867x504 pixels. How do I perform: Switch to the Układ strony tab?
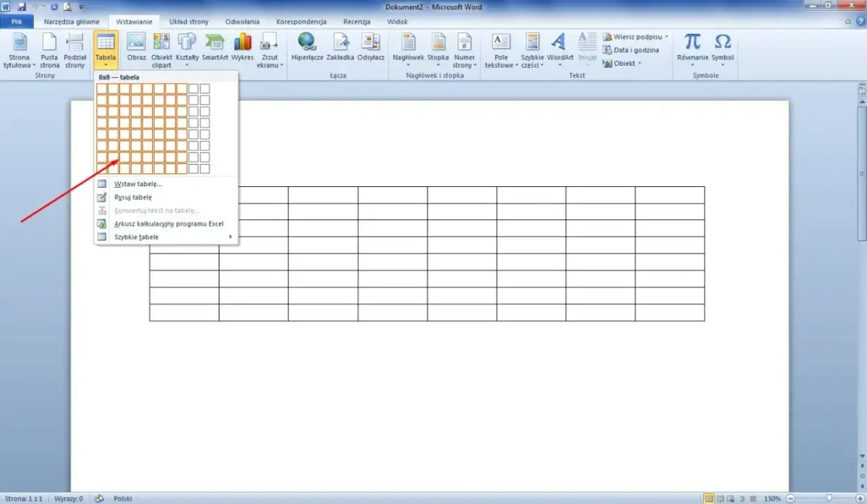(189, 22)
